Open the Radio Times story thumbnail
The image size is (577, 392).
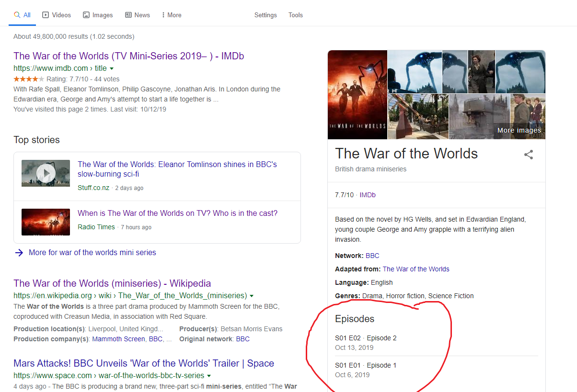coord(46,222)
